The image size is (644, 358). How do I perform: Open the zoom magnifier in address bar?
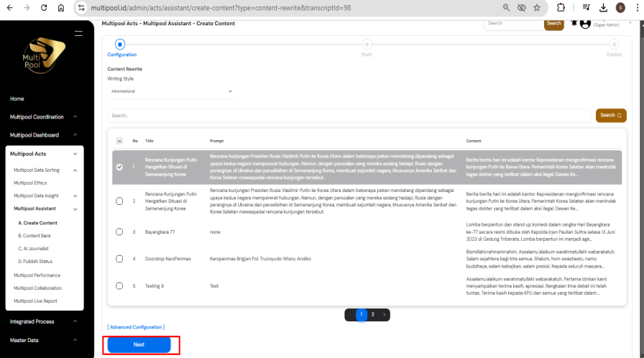[x=506, y=8]
